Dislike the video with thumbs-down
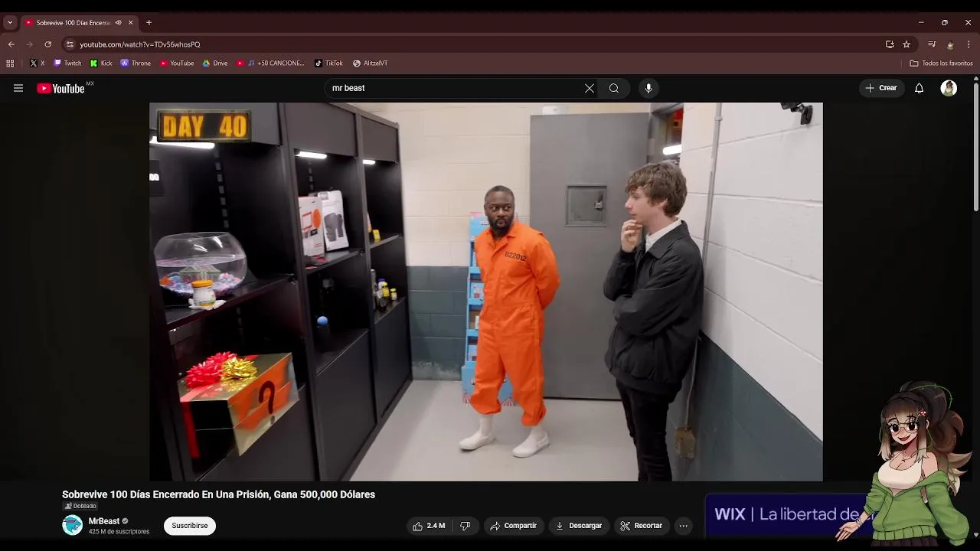Viewport: 980px width, 551px height. pyautogui.click(x=465, y=526)
